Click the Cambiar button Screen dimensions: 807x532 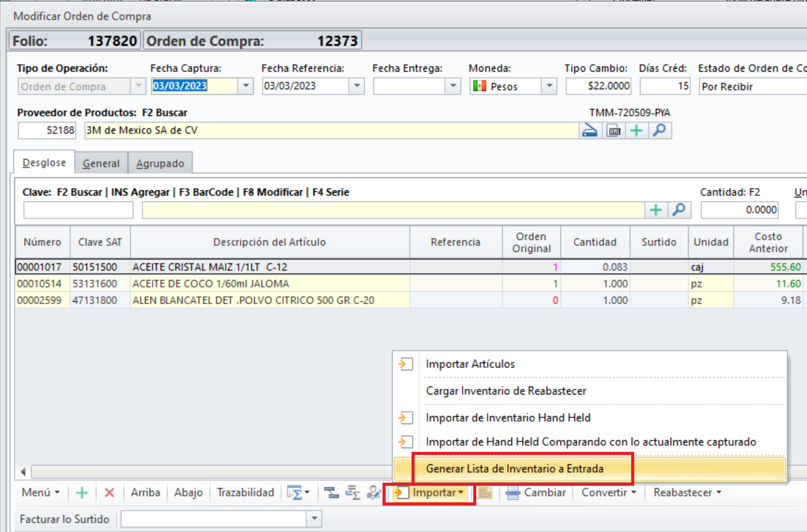536,493
